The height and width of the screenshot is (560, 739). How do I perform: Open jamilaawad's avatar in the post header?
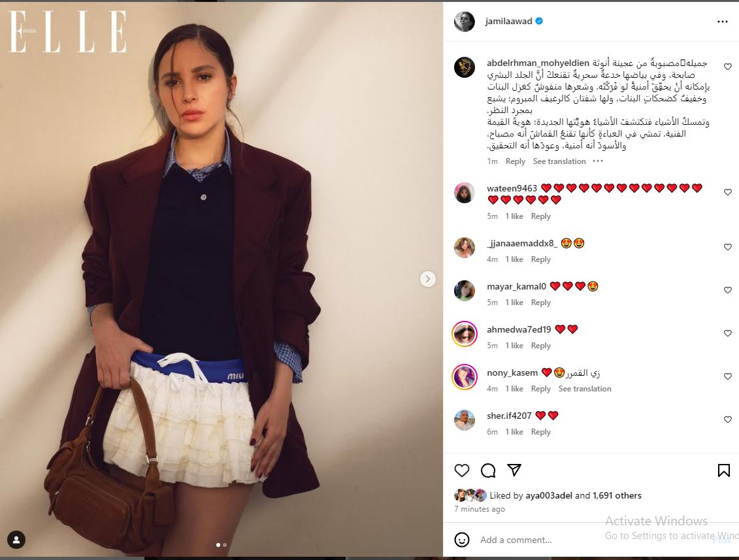click(x=464, y=22)
